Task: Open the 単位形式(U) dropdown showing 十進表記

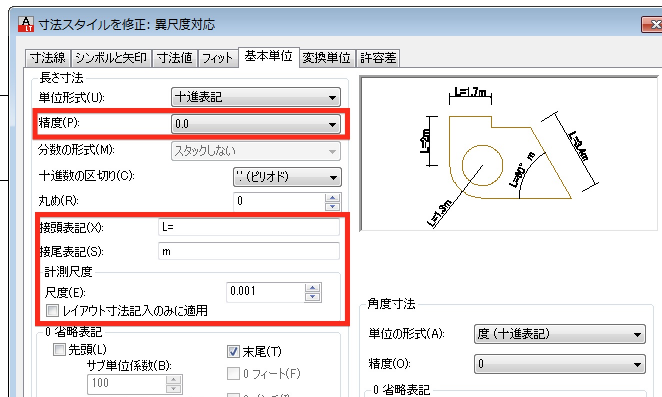Action: pos(256,97)
